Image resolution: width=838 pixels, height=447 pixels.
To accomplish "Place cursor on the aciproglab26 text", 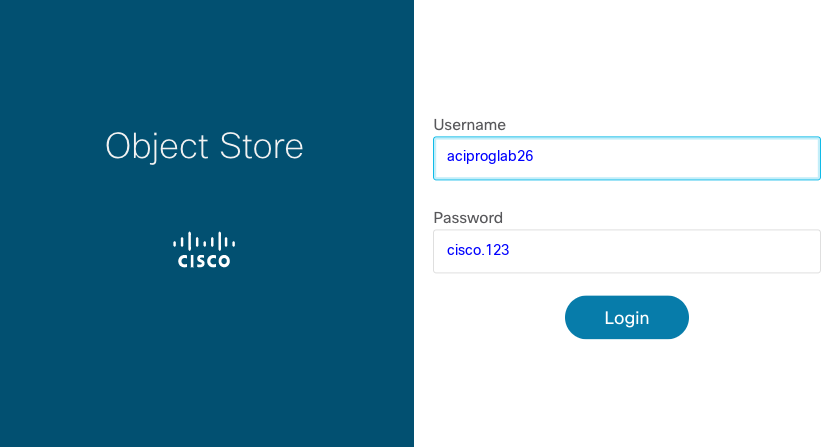I will pos(483,157).
